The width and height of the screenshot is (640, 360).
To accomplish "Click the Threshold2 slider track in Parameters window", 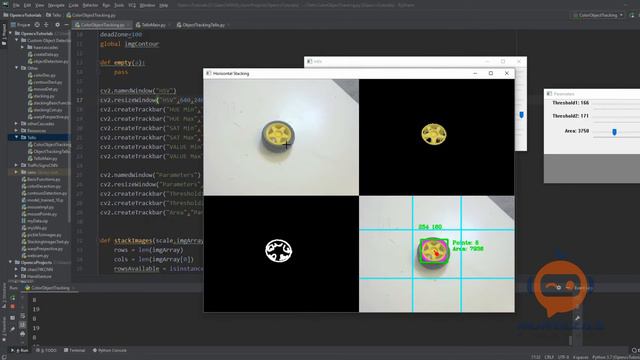I will tap(616, 116).
